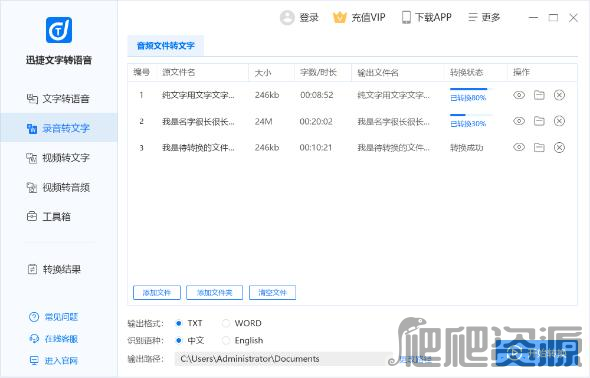
Task: Preview file 1 with its eye icon
Action: [x=519, y=95]
